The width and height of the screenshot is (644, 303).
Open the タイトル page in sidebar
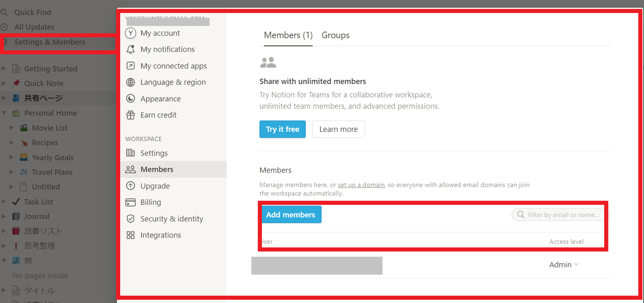point(39,290)
